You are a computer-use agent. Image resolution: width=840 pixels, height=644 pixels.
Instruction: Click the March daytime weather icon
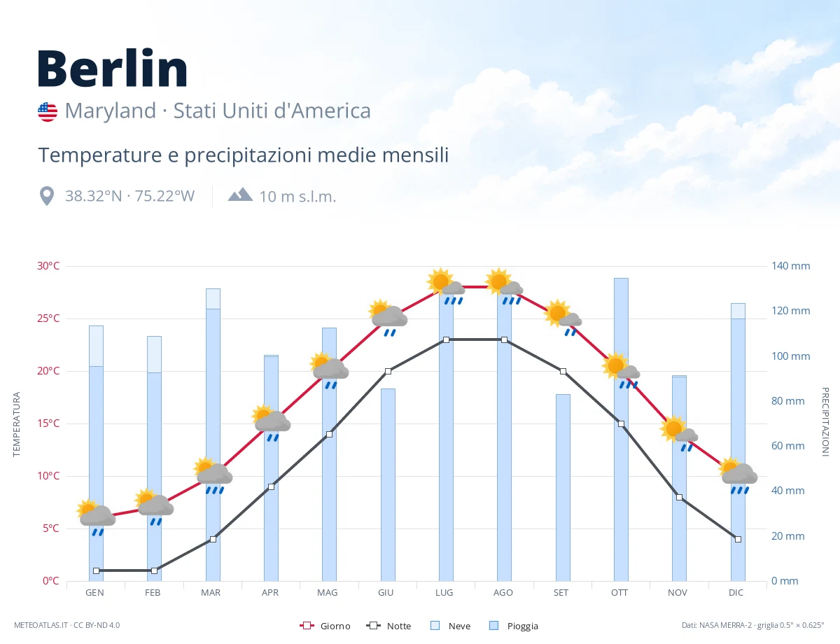pyautogui.click(x=213, y=475)
